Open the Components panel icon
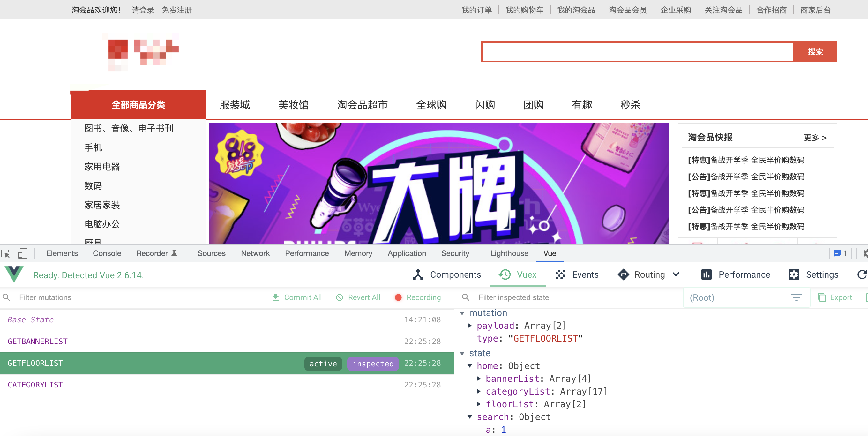The image size is (868, 436). (x=418, y=274)
